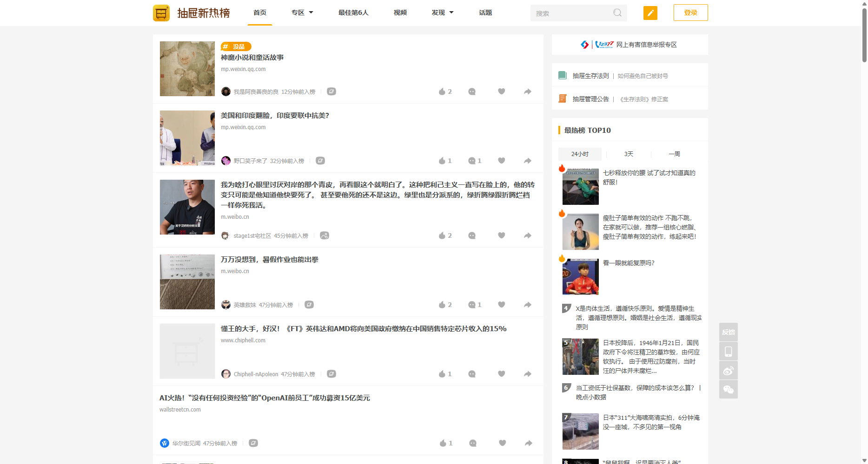This screenshot has width=868, height=464.
Task: Favorite the 神魔小说和童话故事 post
Action: 501,91
